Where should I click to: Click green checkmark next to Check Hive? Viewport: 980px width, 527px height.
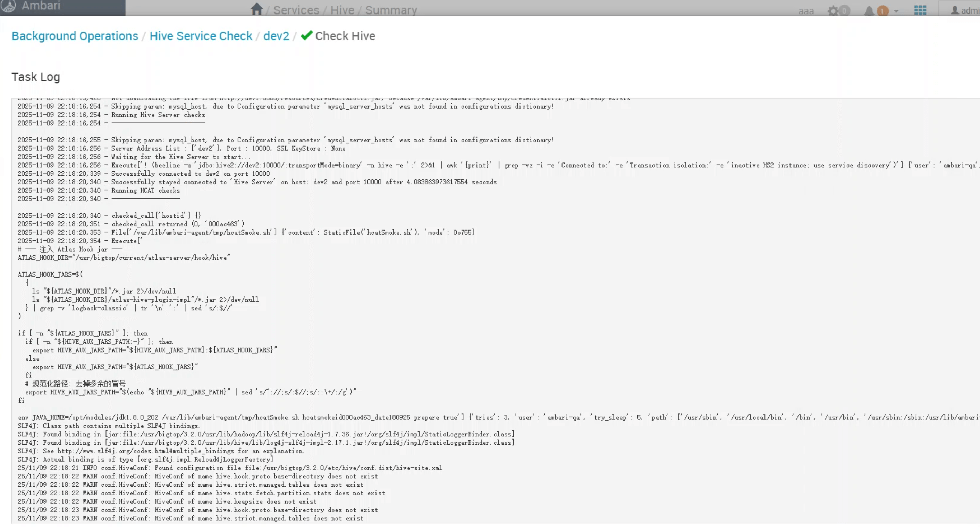coord(306,35)
